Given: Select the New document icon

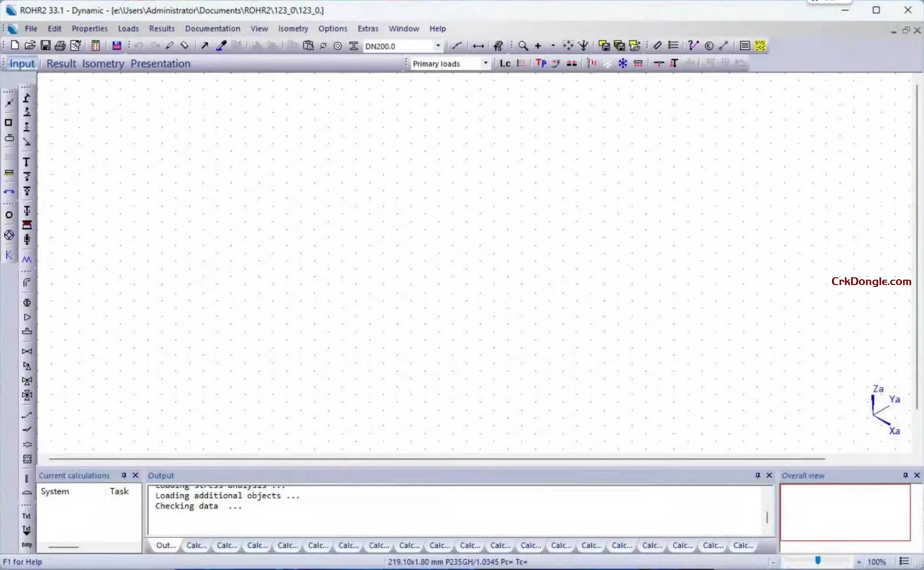Looking at the screenshot, I should point(14,45).
